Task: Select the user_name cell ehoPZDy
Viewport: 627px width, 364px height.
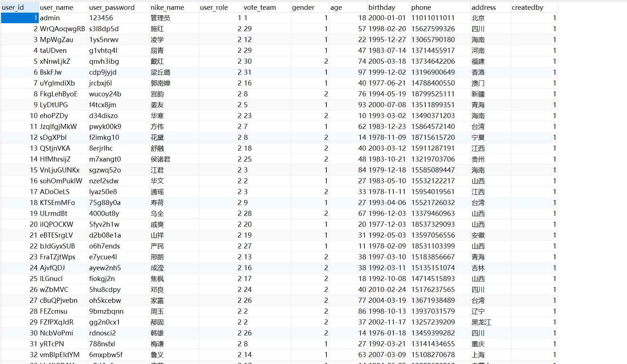Action: click(63, 116)
